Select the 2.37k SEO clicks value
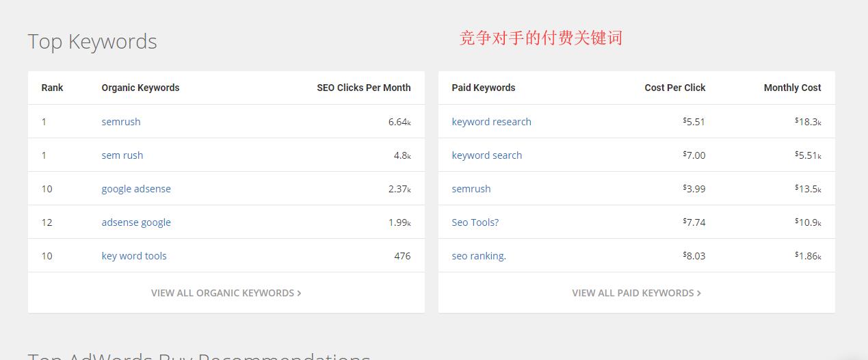868x360 pixels. coord(399,189)
